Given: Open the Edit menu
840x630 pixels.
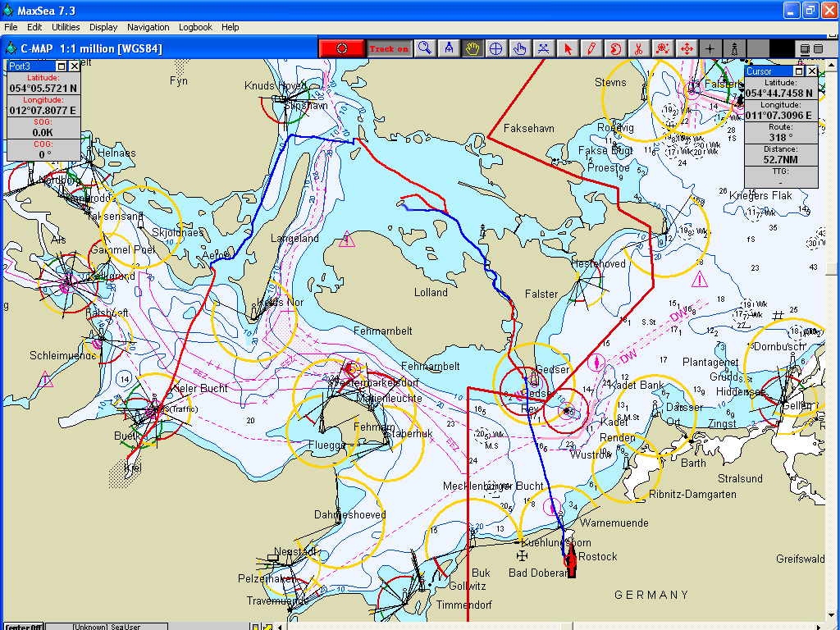Looking at the screenshot, I should pos(34,27).
